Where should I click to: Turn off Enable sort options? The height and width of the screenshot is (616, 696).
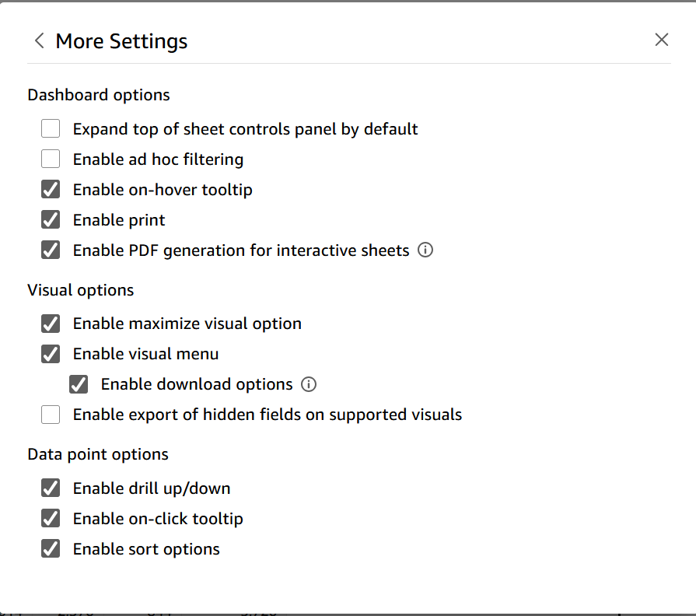point(51,549)
